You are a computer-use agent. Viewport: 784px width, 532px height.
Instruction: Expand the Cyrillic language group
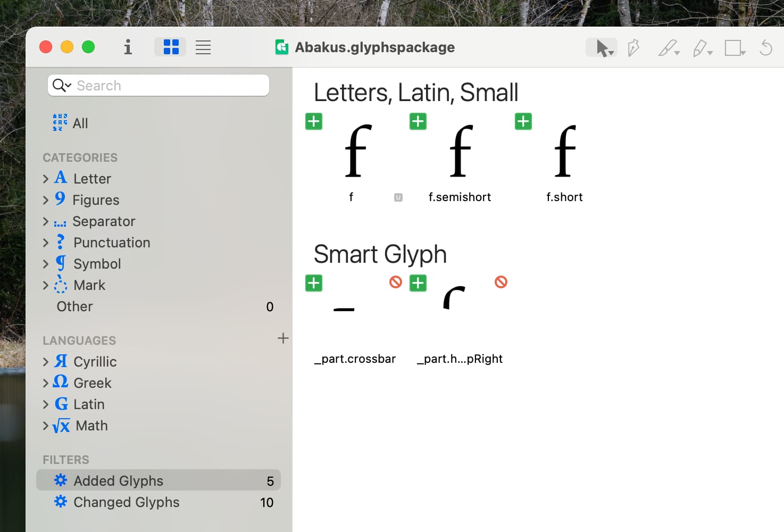point(46,362)
